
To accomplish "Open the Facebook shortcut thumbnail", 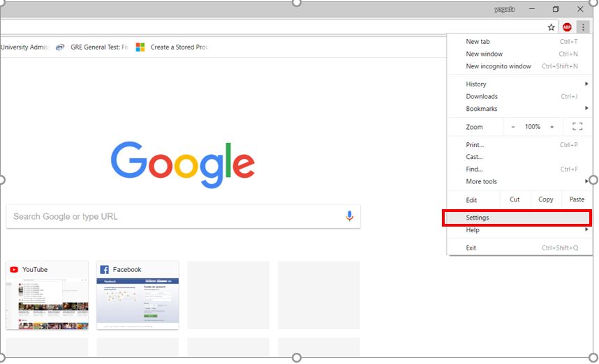I will (138, 296).
